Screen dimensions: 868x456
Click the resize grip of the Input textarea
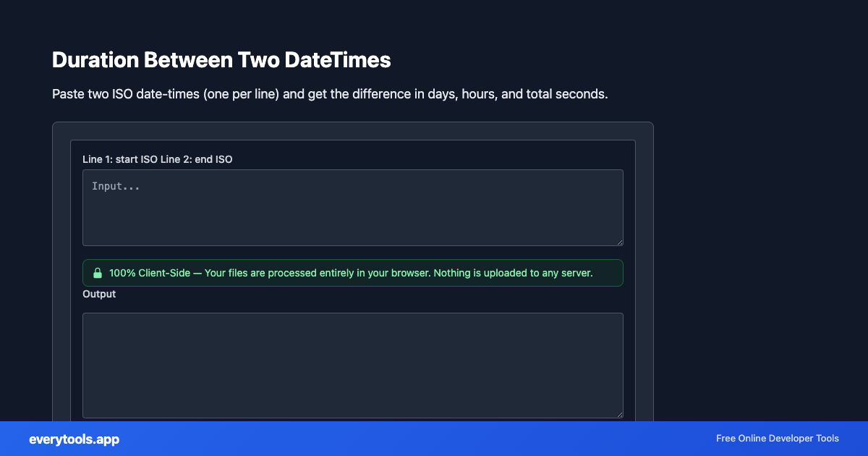coord(619,241)
